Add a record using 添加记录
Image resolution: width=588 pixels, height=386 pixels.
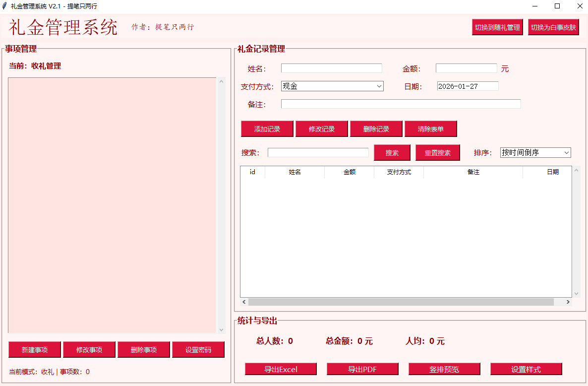click(267, 129)
